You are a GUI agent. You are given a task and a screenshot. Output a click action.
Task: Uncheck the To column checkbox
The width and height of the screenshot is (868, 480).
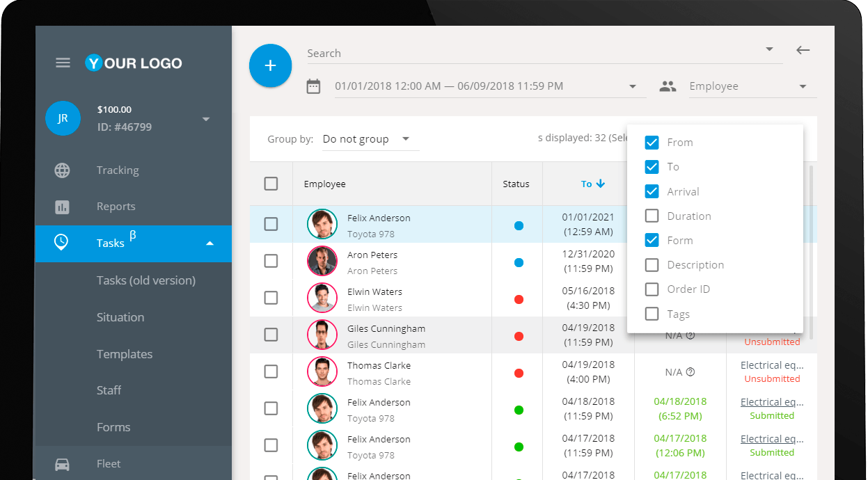[652, 167]
